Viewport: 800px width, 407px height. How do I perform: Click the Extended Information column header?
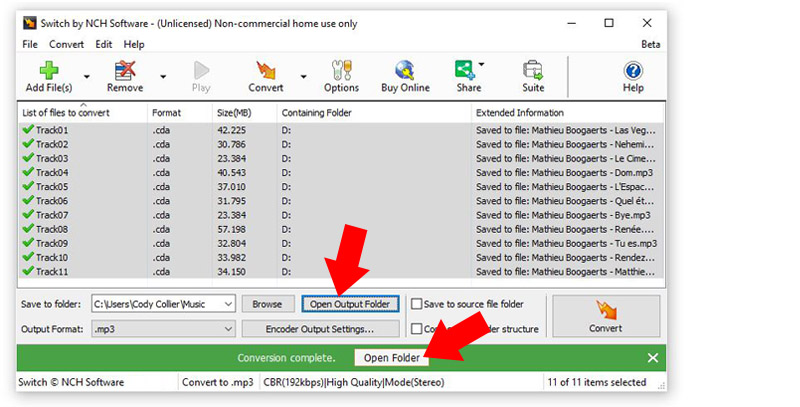click(567, 113)
